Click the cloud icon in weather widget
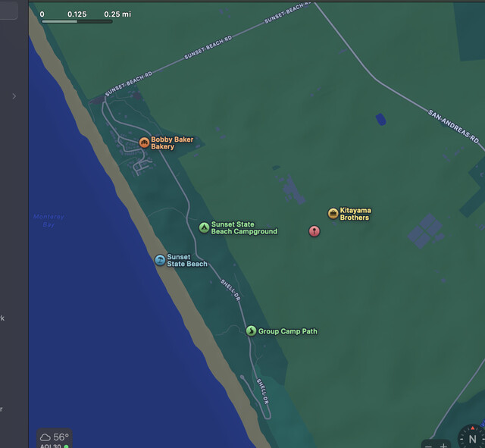The height and width of the screenshot is (448, 485). [x=45, y=437]
